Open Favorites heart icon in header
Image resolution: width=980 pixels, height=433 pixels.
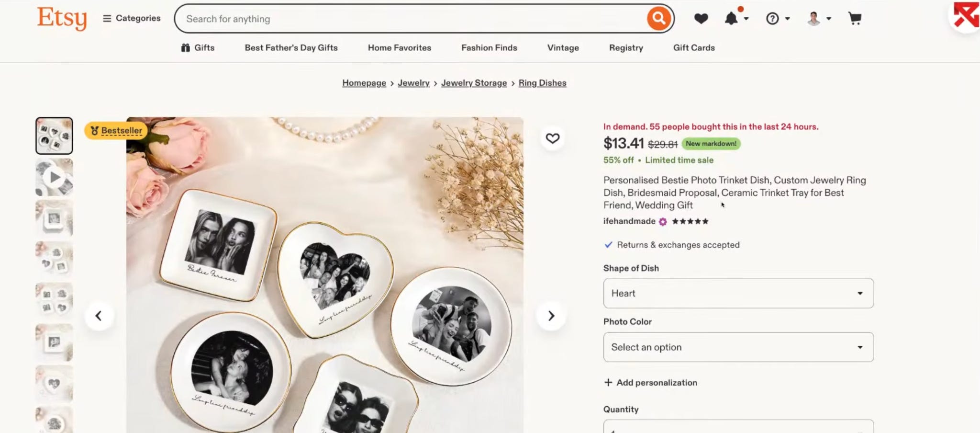(x=701, y=19)
